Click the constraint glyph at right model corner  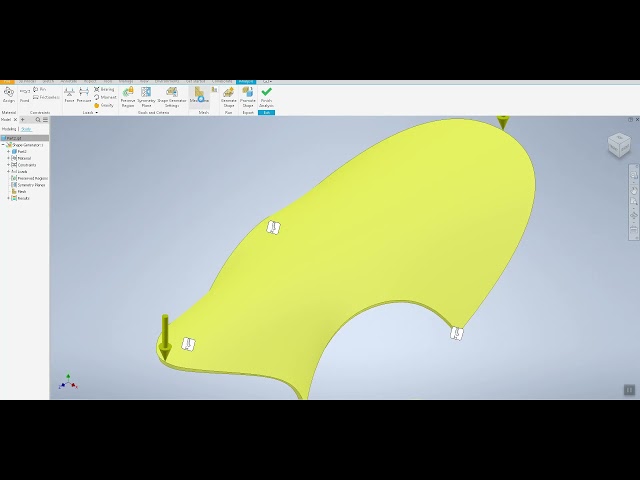[x=457, y=333]
